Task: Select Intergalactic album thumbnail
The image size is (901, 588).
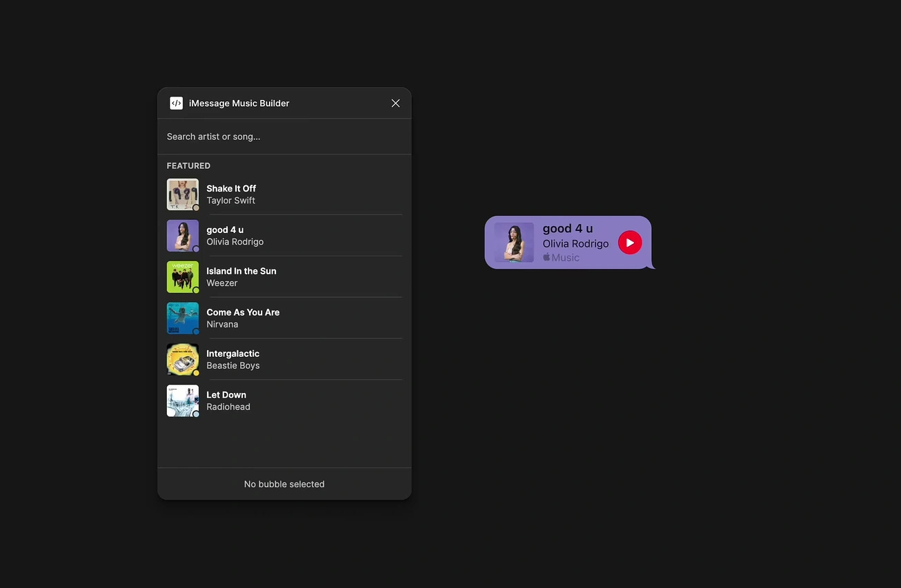Action: point(183,360)
